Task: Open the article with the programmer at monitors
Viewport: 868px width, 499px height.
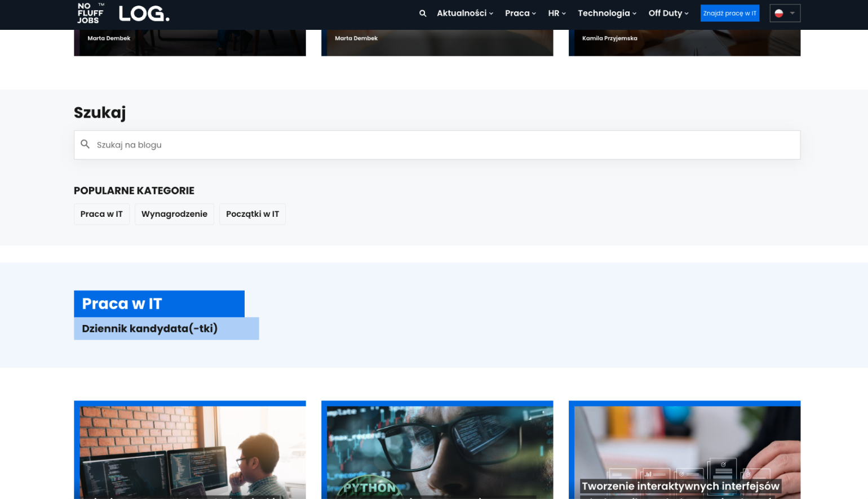Action: (190, 450)
